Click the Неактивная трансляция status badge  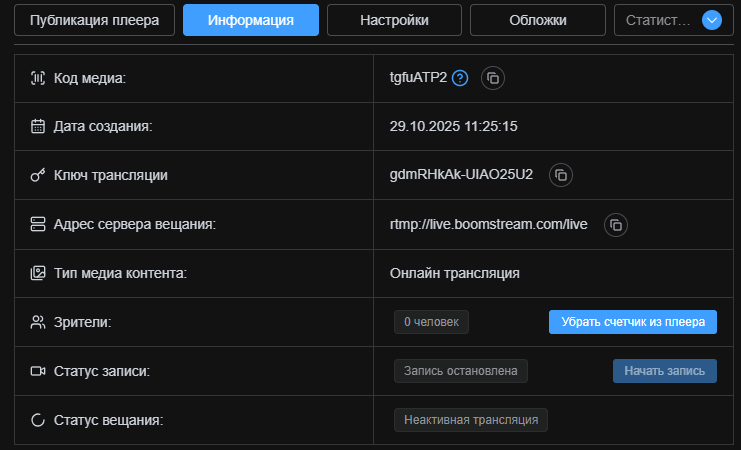click(x=471, y=420)
